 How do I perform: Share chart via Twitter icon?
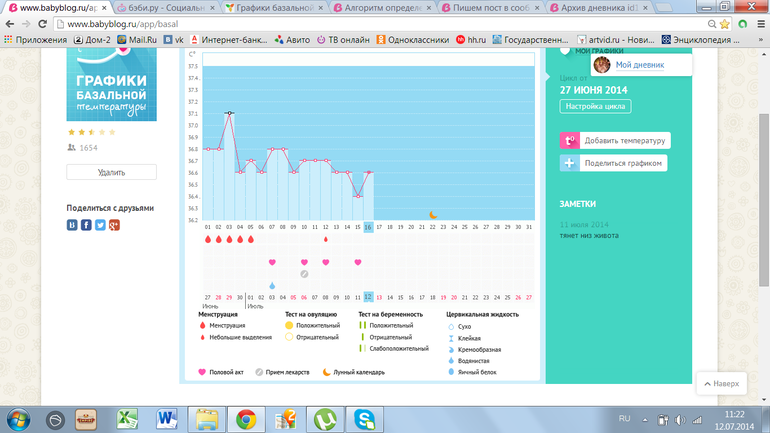pyautogui.click(x=101, y=225)
